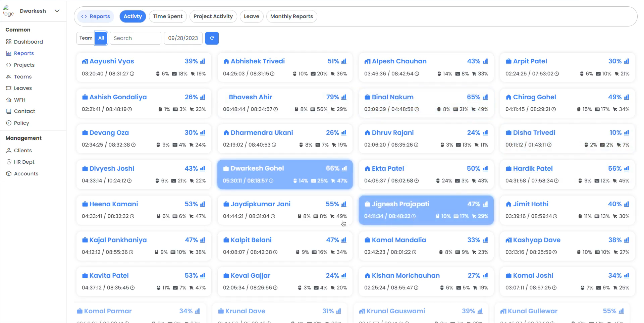Open the Project Activity tab
This screenshot has height=323, width=644.
click(213, 16)
